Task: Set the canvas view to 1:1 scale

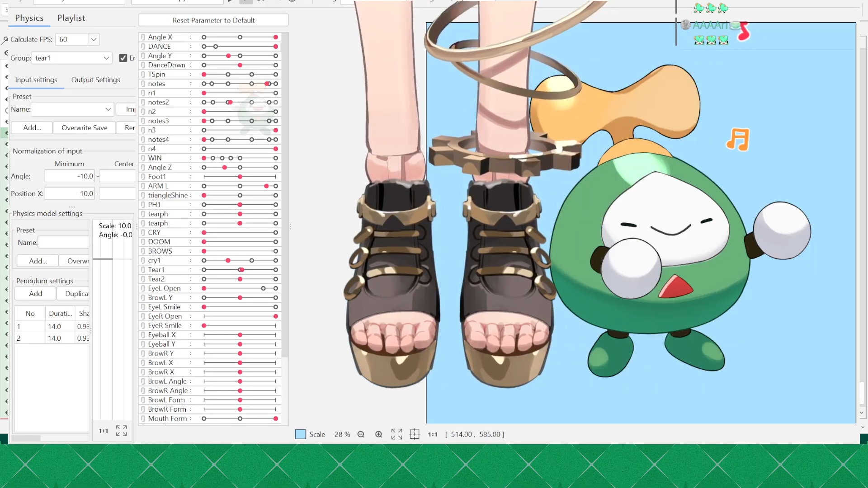Action: click(433, 434)
